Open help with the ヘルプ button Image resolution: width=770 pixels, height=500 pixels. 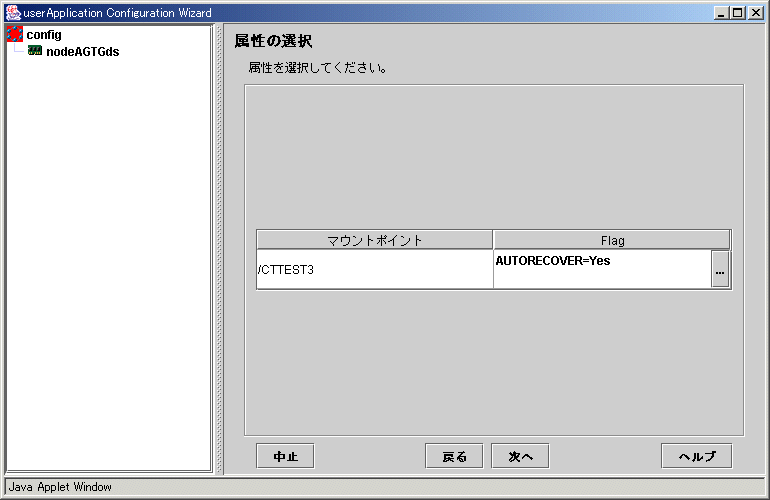(697, 456)
